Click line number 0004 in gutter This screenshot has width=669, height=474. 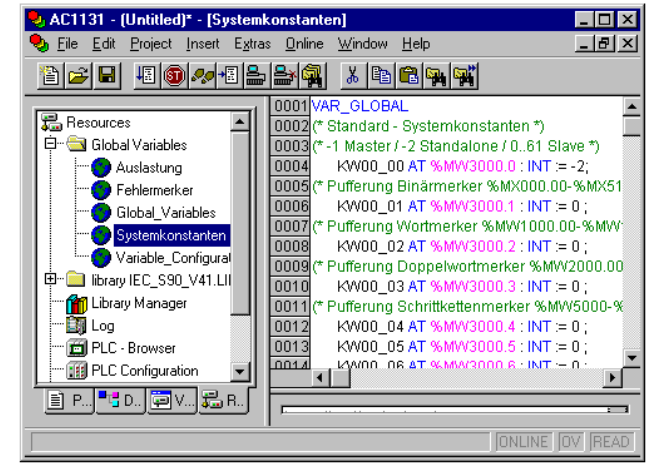(x=291, y=166)
